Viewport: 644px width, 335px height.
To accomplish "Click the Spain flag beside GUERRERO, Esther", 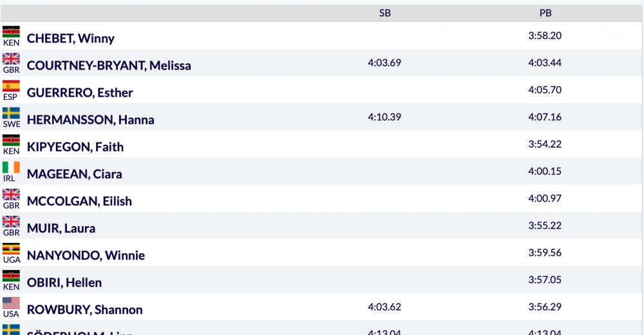I will tap(11, 86).
